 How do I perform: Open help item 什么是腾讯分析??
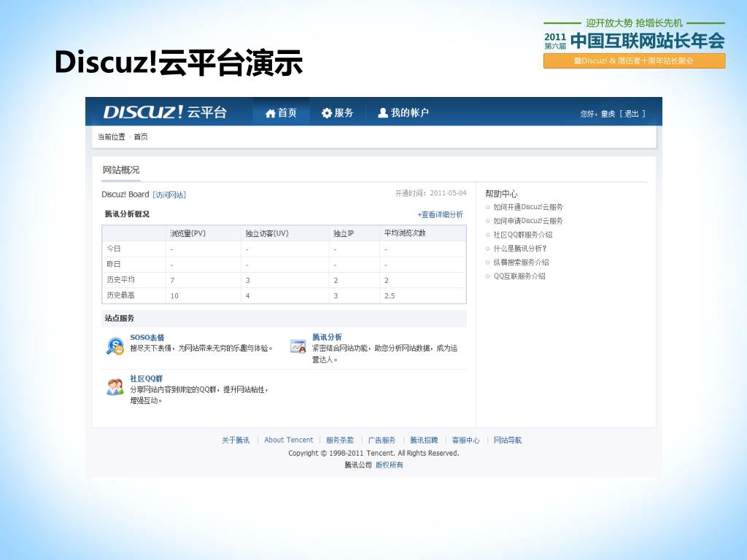tap(519, 249)
